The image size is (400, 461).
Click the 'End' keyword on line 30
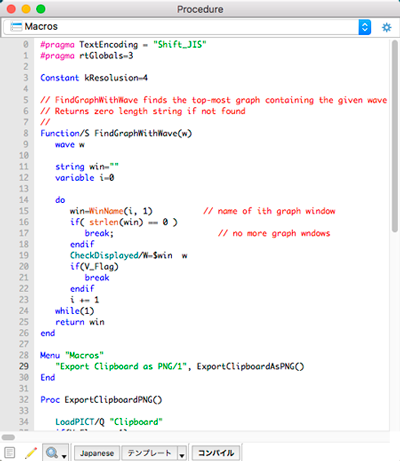48,377
